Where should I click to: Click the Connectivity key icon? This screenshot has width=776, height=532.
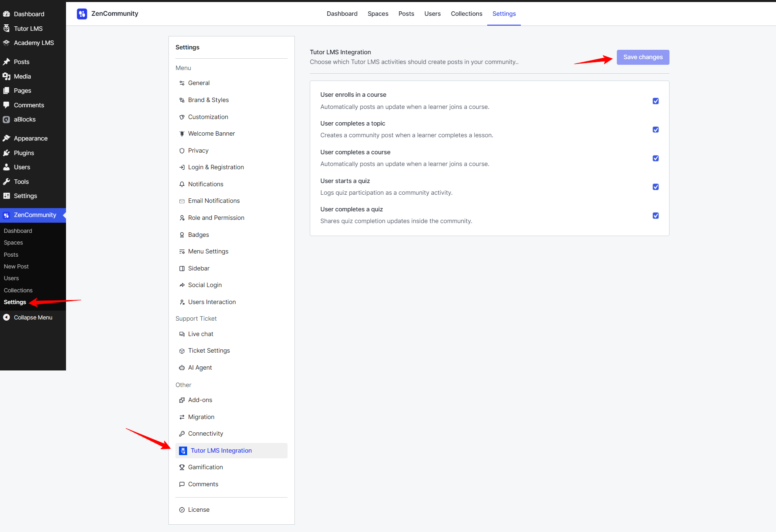coord(182,434)
